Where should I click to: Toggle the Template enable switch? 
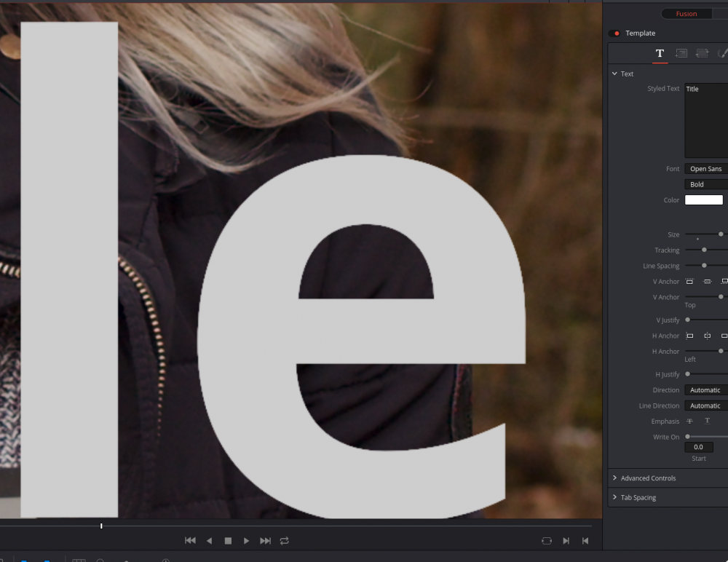point(615,33)
